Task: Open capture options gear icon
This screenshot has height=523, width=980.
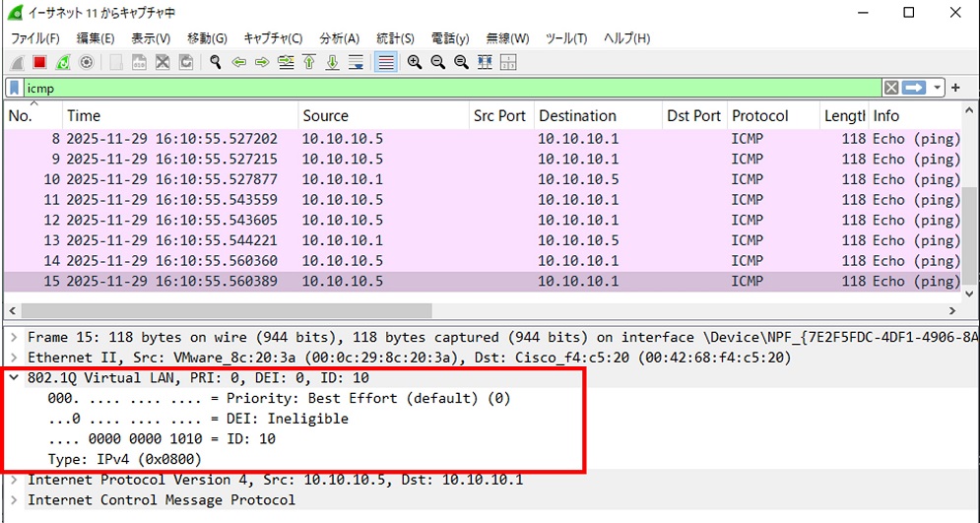Action: [x=87, y=62]
